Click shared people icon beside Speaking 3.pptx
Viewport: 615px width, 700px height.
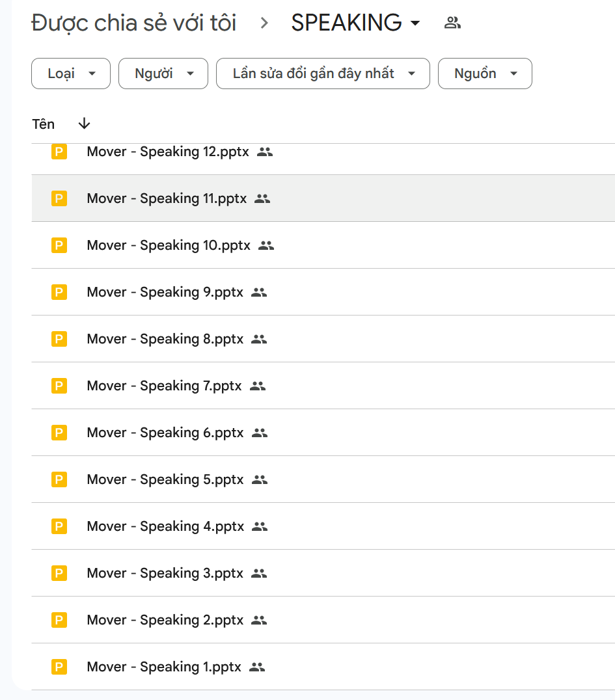coord(259,574)
